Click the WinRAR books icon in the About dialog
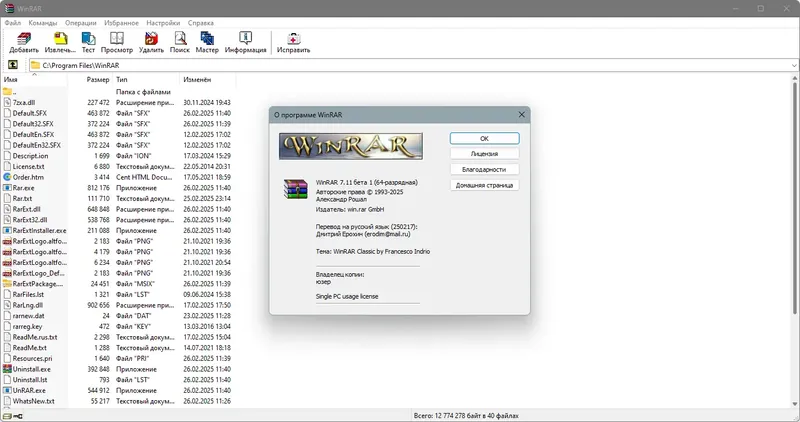 296,188
